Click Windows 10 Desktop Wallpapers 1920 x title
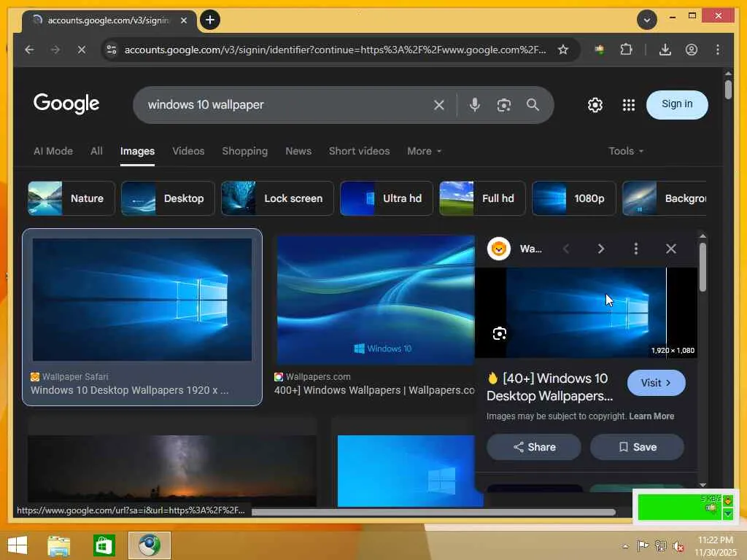Screen dimensions: 747x560 point(130,390)
